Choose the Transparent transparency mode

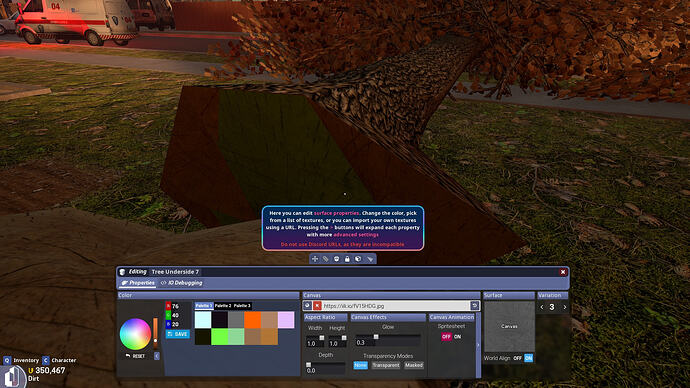click(x=385, y=365)
